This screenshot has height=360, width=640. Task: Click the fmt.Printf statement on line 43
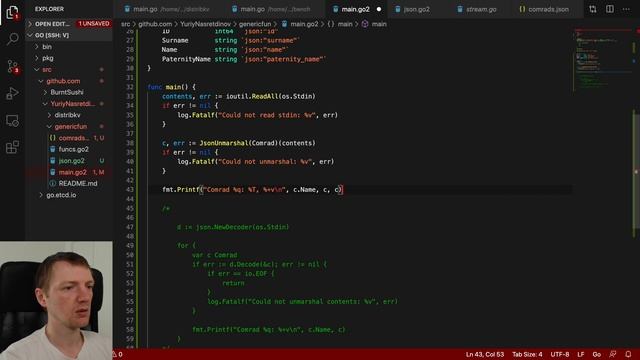[253, 190]
